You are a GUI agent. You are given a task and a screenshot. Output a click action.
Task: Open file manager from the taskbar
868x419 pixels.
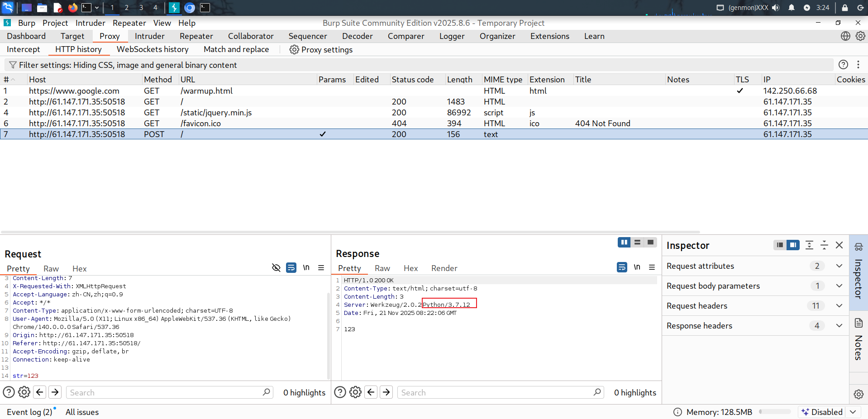click(42, 8)
